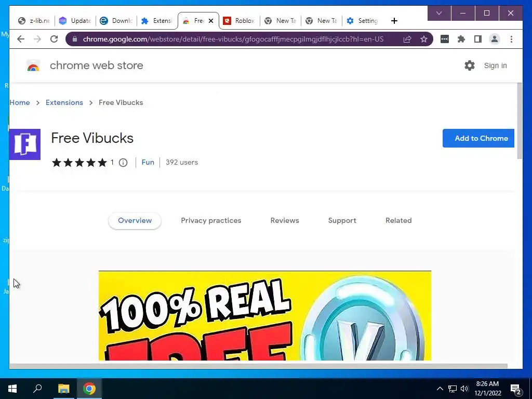Reload the current page
The image size is (532, 399).
[x=54, y=39]
